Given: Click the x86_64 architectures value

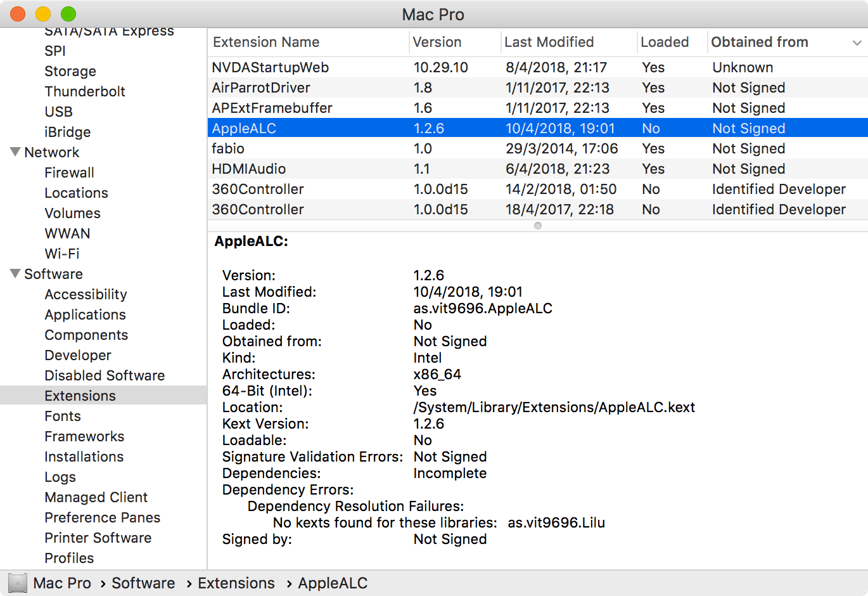Looking at the screenshot, I should pos(437,375).
